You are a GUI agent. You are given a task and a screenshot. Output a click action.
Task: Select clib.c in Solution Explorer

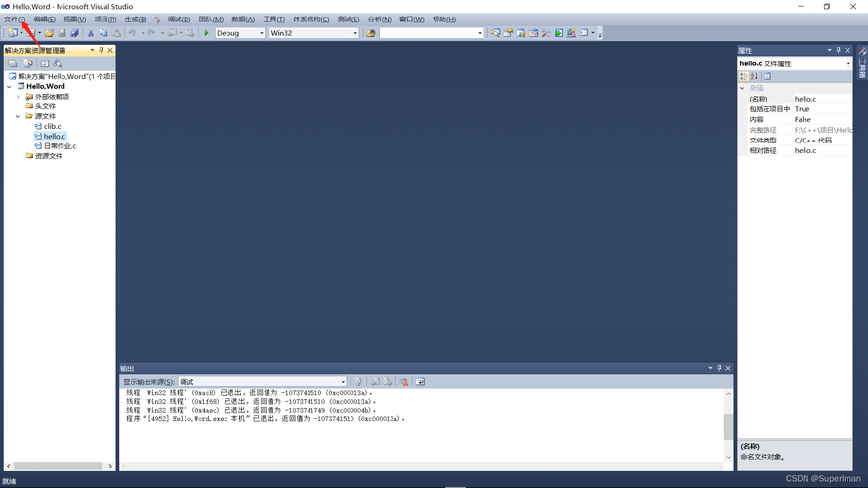pyautogui.click(x=52, y=126)
